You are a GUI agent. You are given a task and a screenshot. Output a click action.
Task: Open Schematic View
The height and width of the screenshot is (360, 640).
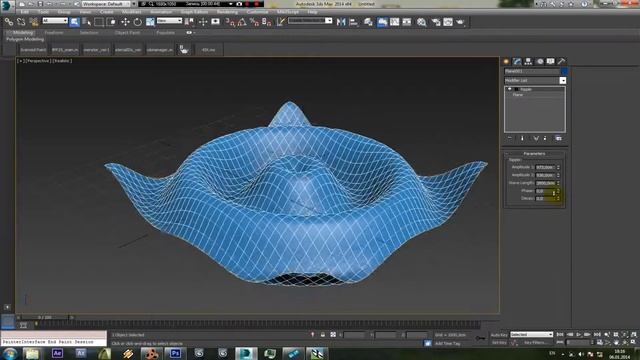point(407,22)
